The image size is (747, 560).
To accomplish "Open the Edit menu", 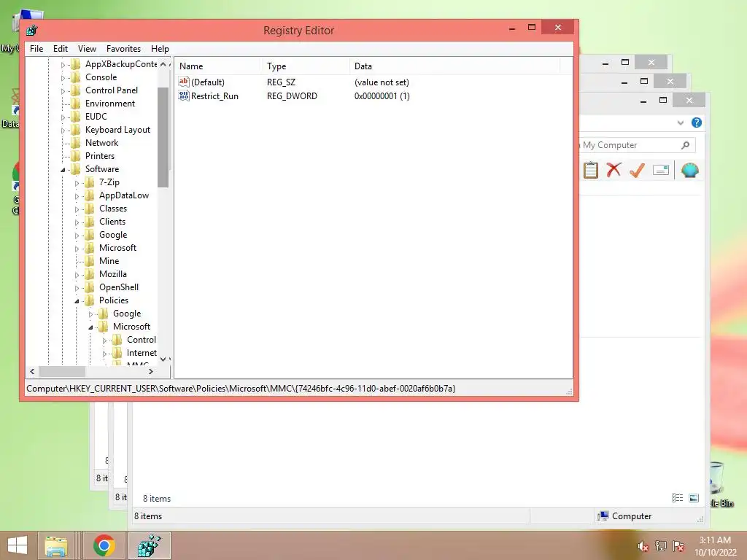I will [x=61, y=49].
